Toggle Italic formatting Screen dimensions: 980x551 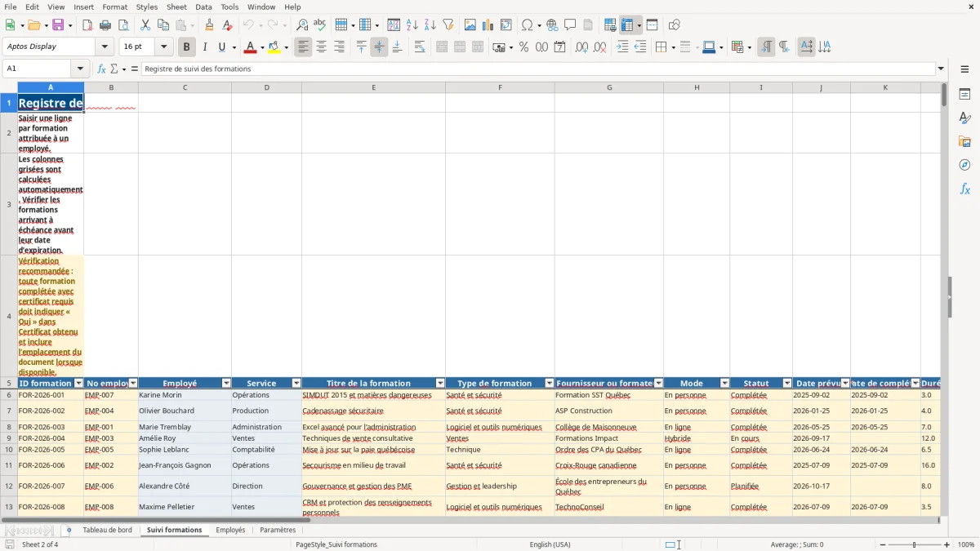(204, 47)
